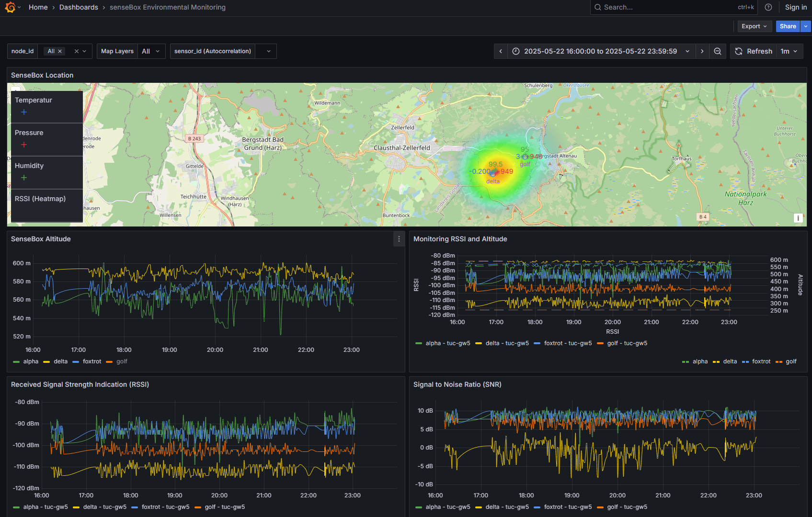Click the zoom out time range icon
Viewport: 812px width, 517px height.
tap(718, 51)
